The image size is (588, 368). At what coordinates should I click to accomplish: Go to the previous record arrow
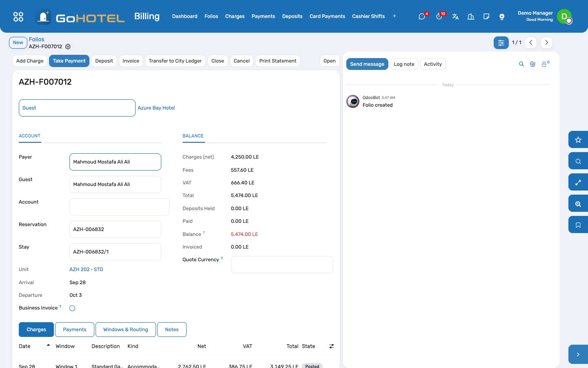531,43
